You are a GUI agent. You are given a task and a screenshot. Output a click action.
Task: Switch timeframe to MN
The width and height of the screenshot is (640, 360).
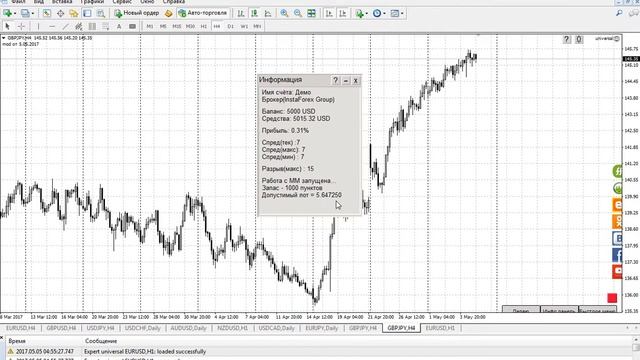coord(257,26)
